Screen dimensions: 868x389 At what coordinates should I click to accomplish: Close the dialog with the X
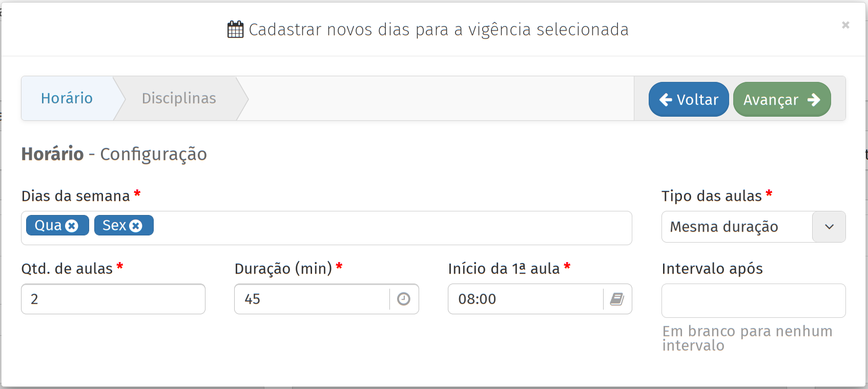pyautogui.click(x=845, y=25)
